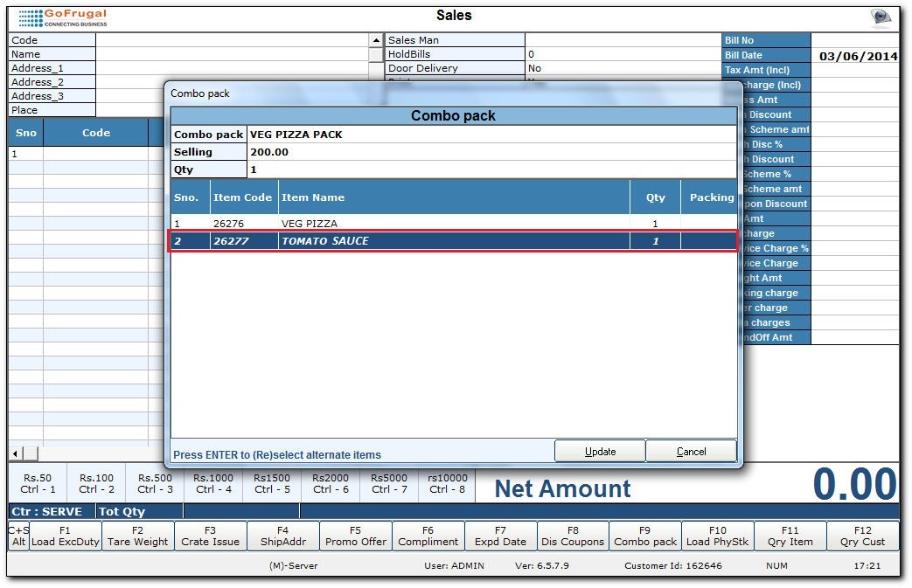Click the Item Name column header
Image resolution: width=912 pixels, height=588 pixels.
pos(455,197)
